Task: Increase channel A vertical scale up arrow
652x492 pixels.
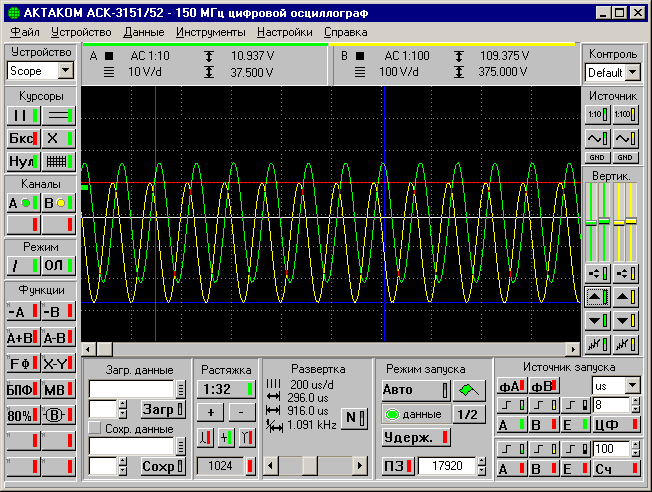Action: (598, 297)
